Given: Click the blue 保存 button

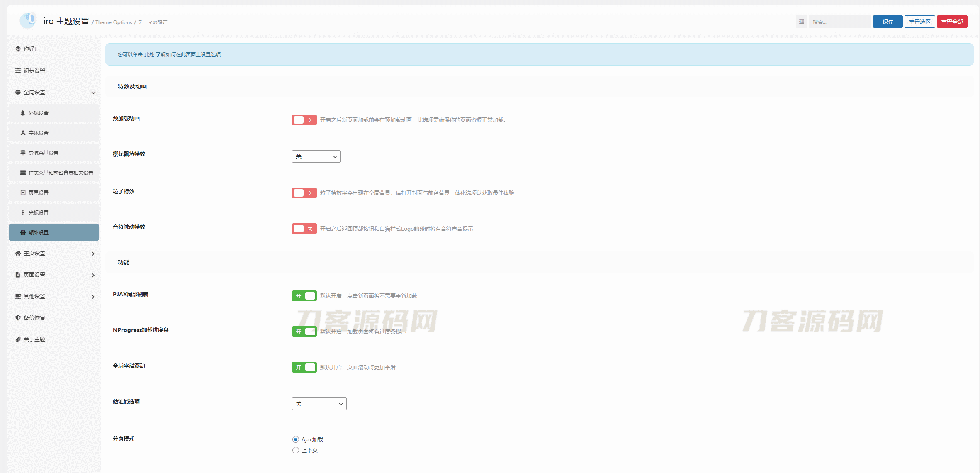Looking at the screenshot, I should 888,22.
